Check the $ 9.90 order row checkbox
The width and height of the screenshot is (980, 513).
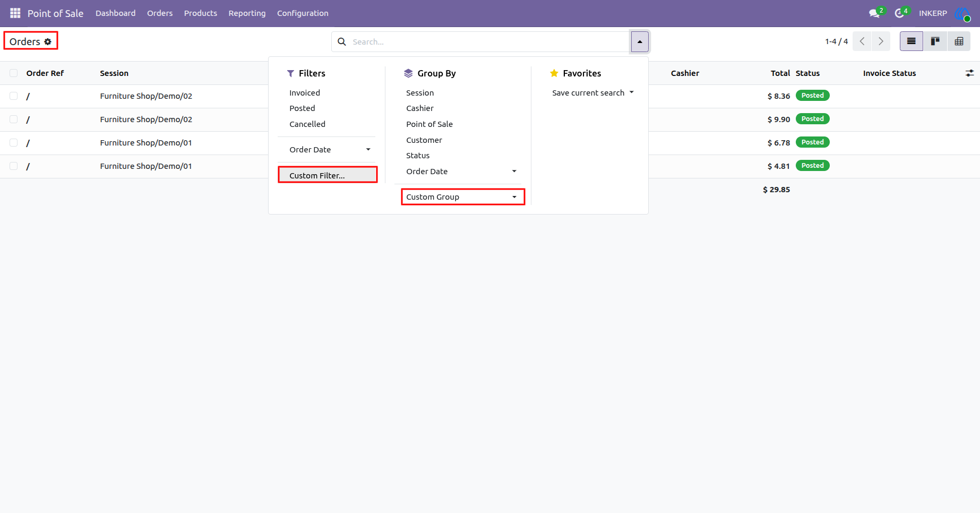coord(14,119)
